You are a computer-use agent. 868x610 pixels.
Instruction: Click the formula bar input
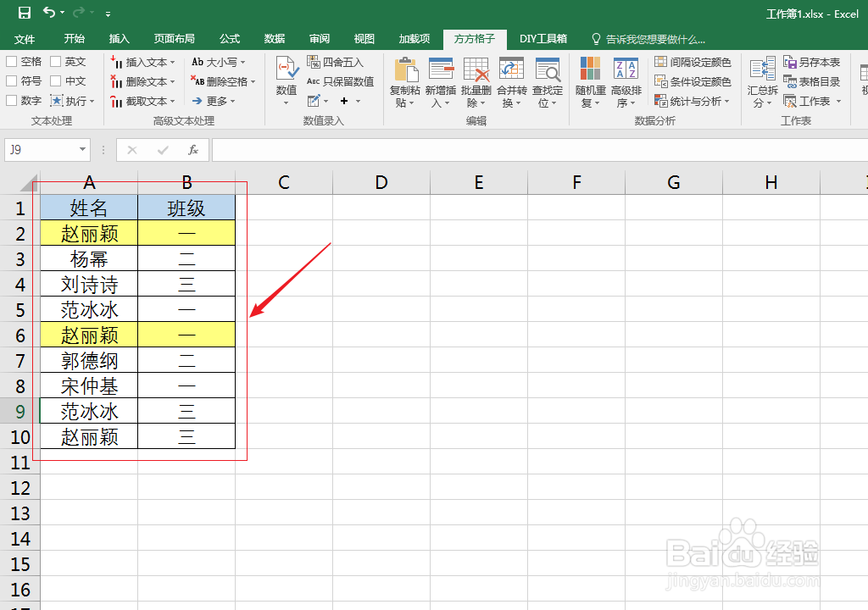coord(540,150)
